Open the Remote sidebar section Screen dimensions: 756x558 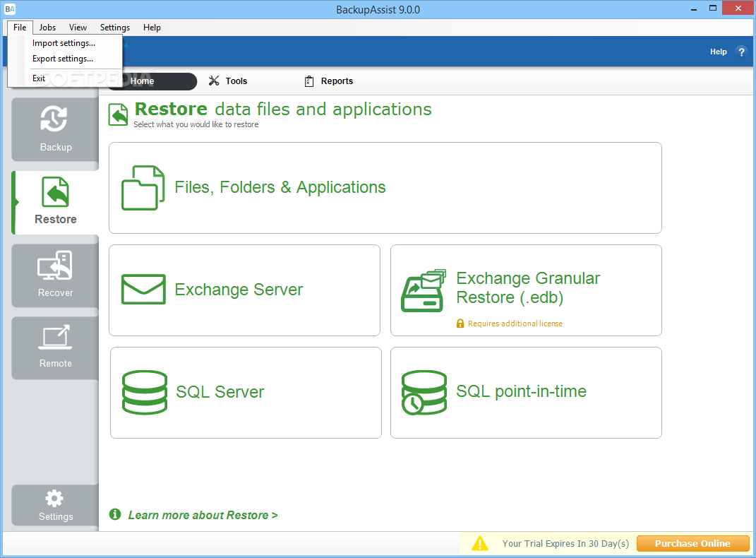click(x=55, y=348)
